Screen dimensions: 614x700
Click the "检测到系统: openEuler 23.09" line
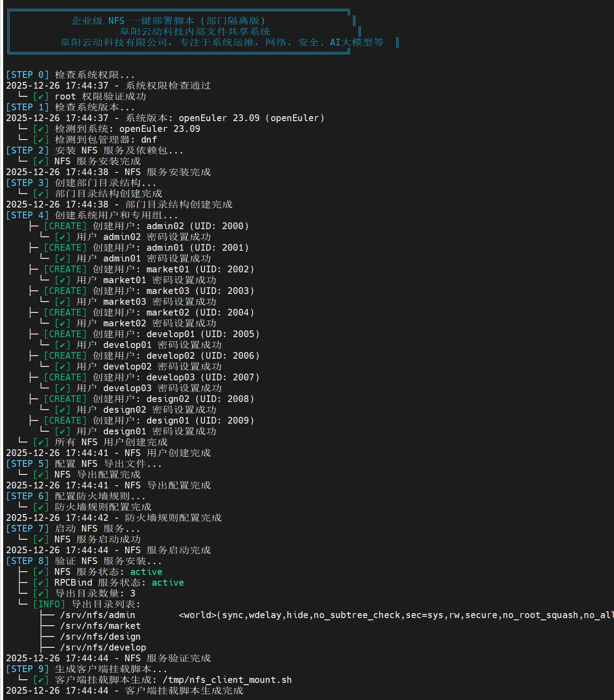coord(127,129)
